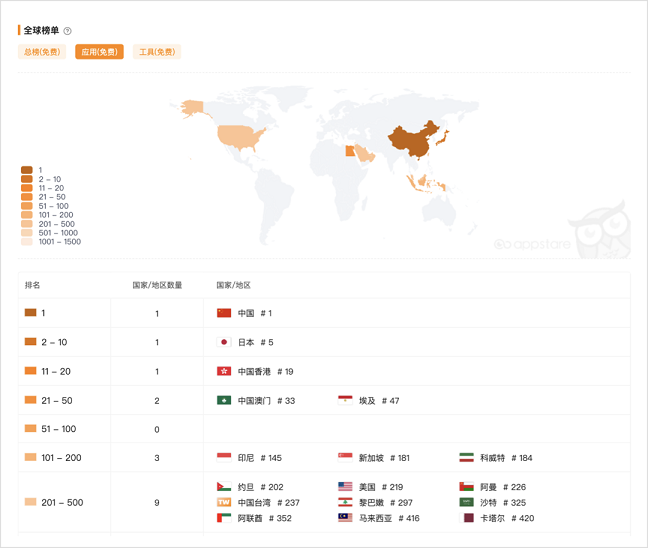Click the 排名 column header

(x=32, y=285)
